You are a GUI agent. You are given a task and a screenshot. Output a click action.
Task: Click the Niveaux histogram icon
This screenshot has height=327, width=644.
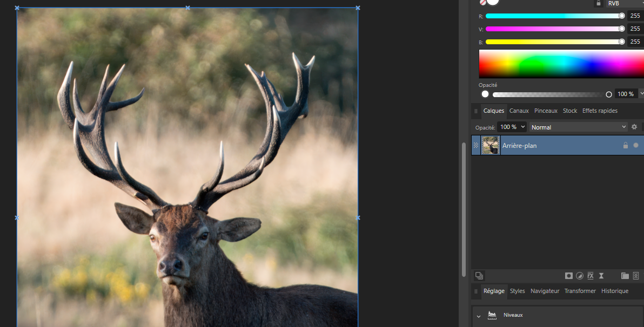click(492, 315)
